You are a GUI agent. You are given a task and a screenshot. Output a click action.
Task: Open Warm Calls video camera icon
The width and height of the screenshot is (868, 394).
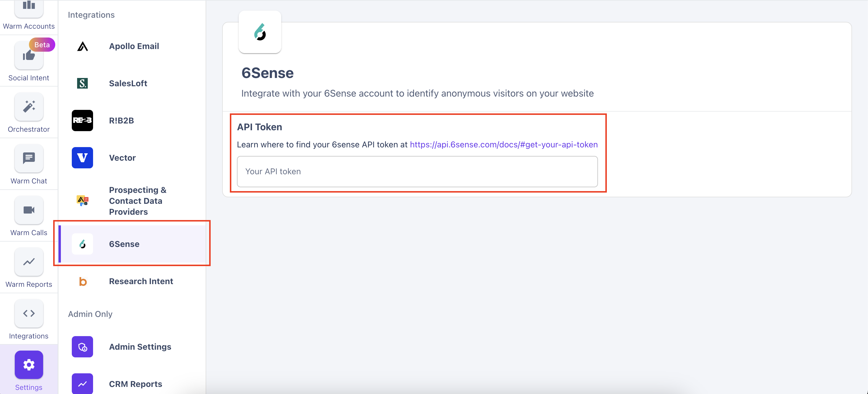pos(29,210)
